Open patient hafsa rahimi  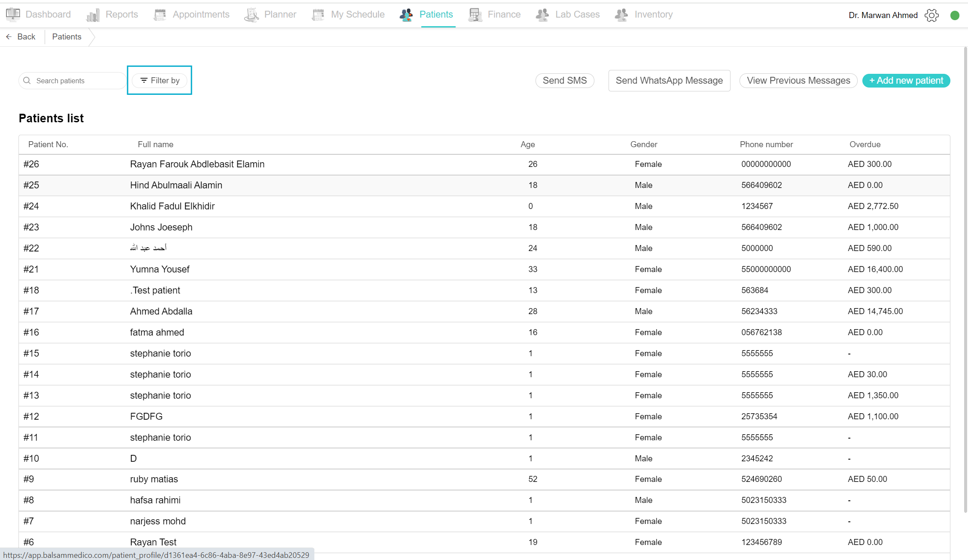pos(155,500)
